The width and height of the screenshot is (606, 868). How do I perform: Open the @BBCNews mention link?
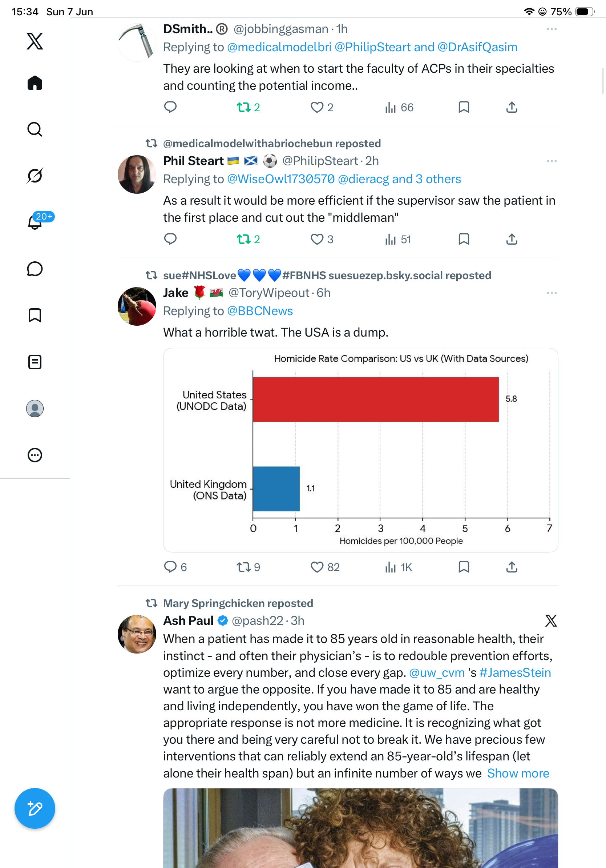[259, 311]
